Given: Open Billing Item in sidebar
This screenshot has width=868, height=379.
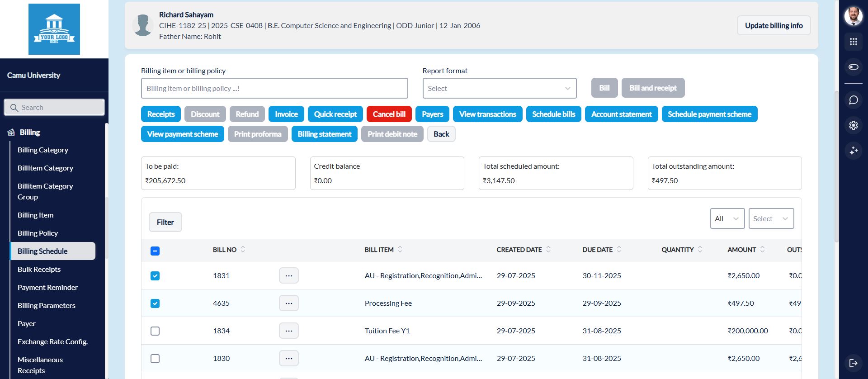Looking at the screenshot, I should point(36,215).
